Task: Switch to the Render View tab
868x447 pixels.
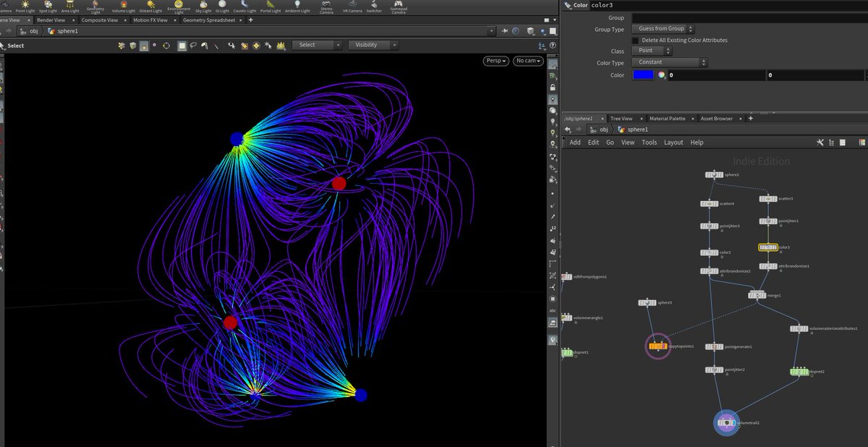Action: [x=51, y=20]
